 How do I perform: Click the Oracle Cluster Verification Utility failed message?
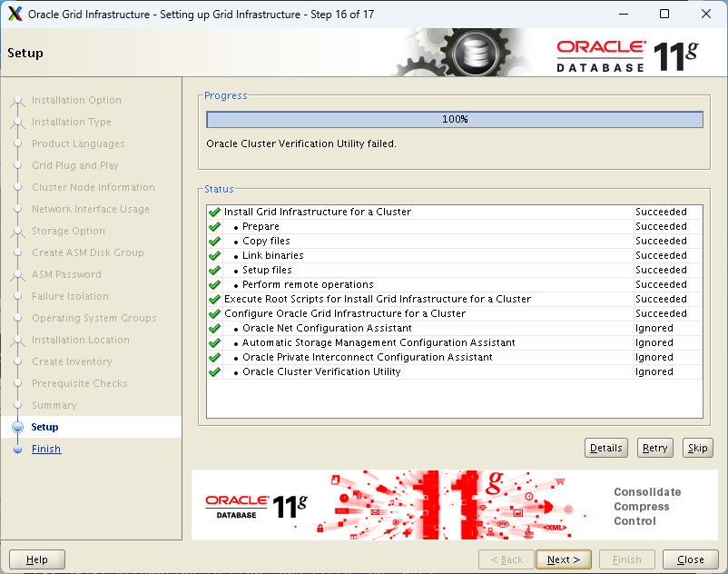tap(301, 144)
